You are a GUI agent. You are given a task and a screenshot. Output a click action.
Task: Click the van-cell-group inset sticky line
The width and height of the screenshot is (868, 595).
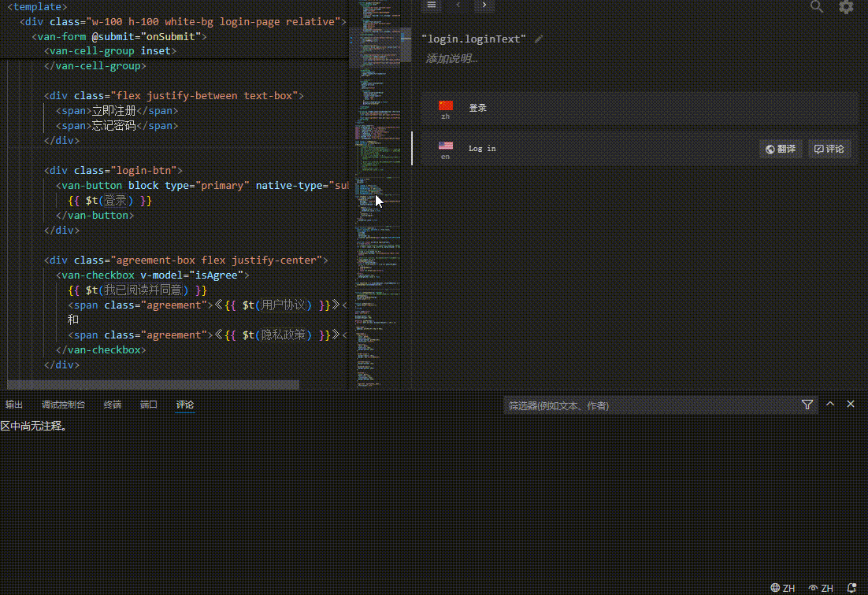click(110, 51)
